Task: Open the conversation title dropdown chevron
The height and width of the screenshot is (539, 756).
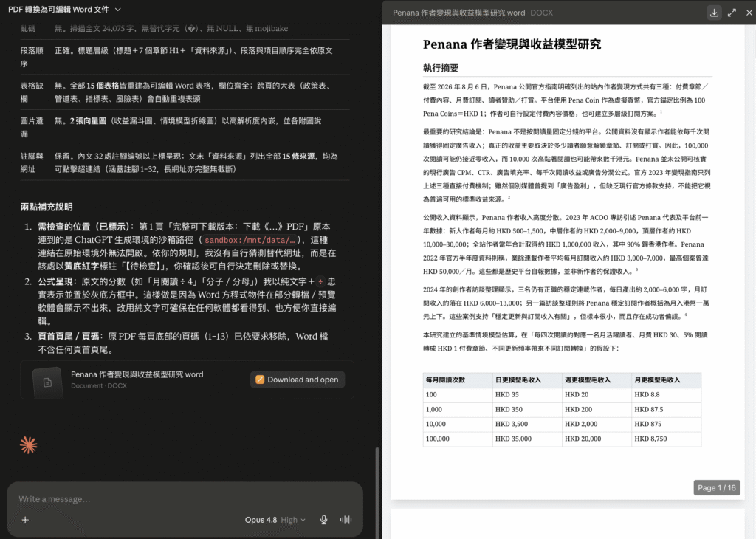Action: click(x=118, y=9)
